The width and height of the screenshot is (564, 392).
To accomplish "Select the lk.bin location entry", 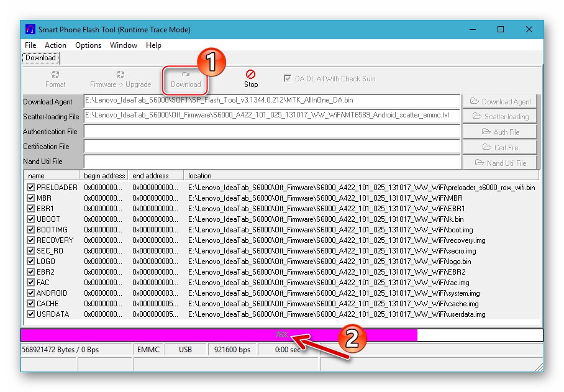I will 326,219.
